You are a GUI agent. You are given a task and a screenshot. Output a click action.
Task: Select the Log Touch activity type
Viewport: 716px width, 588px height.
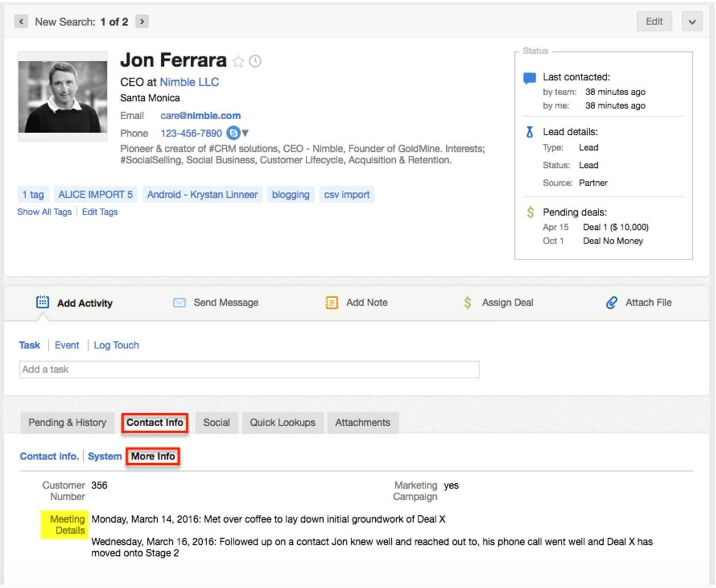point(116,345)
